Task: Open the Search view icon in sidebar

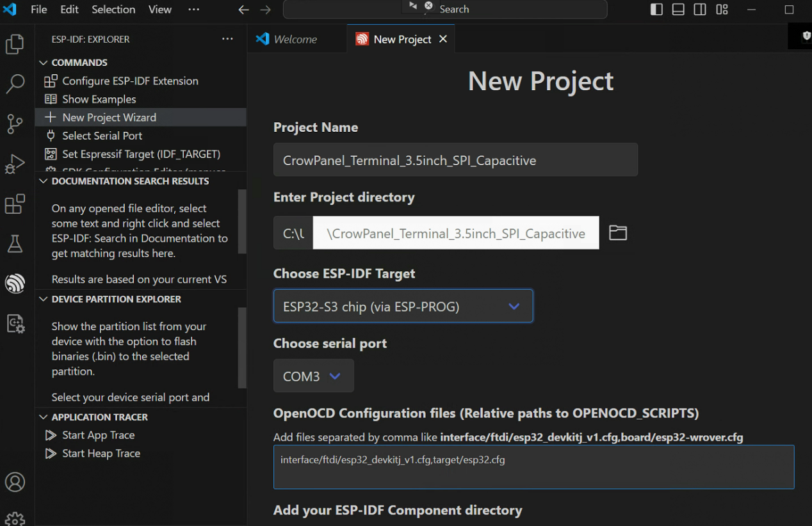Action: point(15,84)
